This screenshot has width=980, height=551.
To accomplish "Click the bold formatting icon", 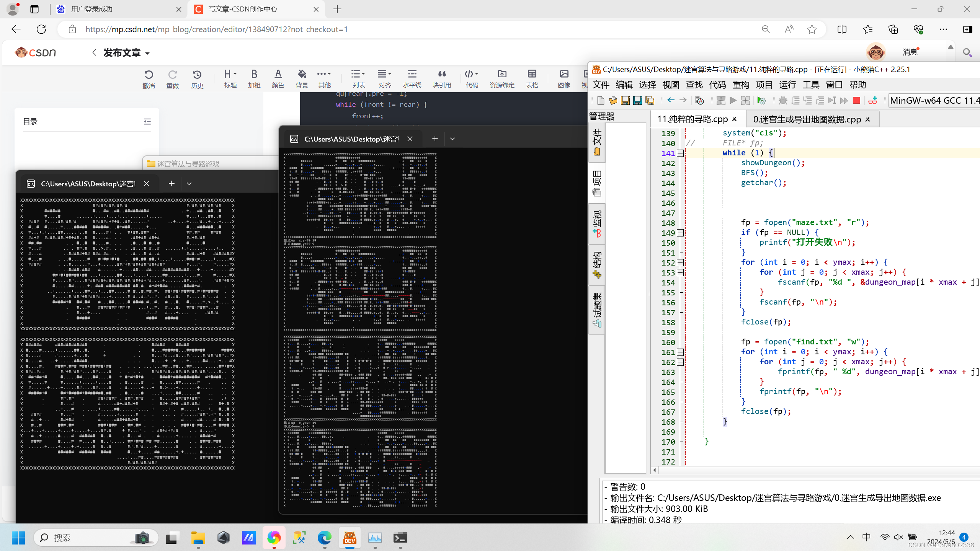I will [x=254, y=78].
